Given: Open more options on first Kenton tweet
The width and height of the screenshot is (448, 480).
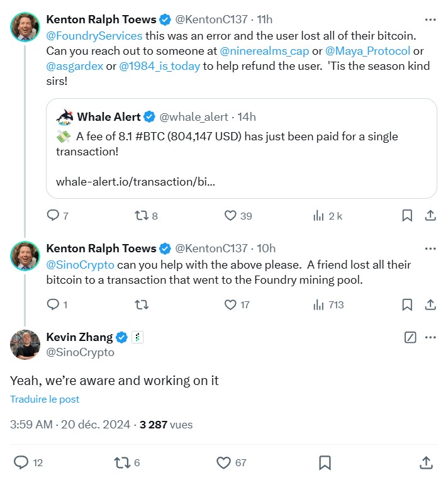Looking at the screenshot, I should click(430, 20).
